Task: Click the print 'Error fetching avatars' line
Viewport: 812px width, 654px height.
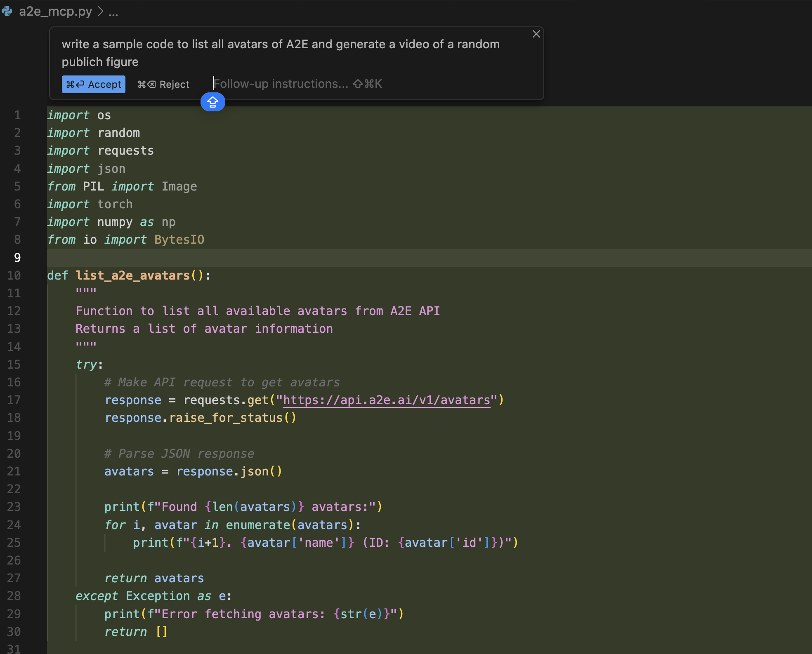Action: point(254,614)
